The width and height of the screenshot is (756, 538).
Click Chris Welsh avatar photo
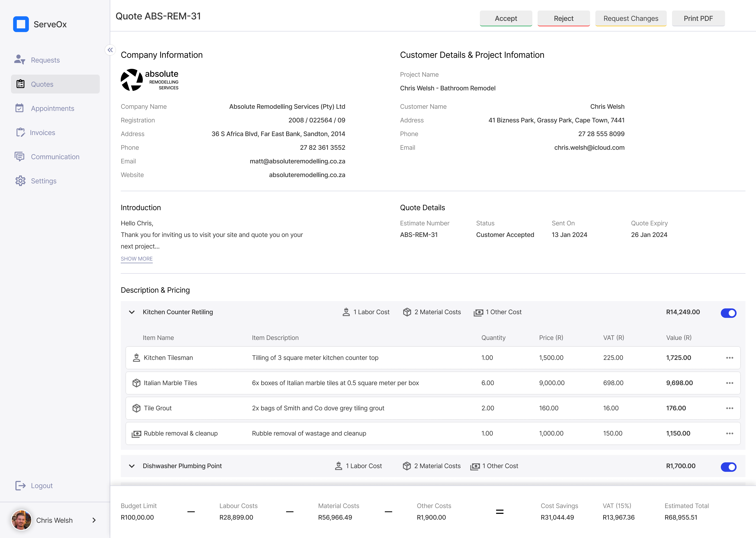pos(22,520)
